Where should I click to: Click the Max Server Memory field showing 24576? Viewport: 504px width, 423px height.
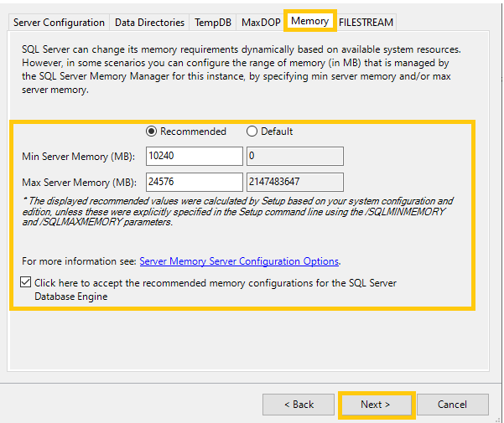pyautogui.click(x=193, y=182)
